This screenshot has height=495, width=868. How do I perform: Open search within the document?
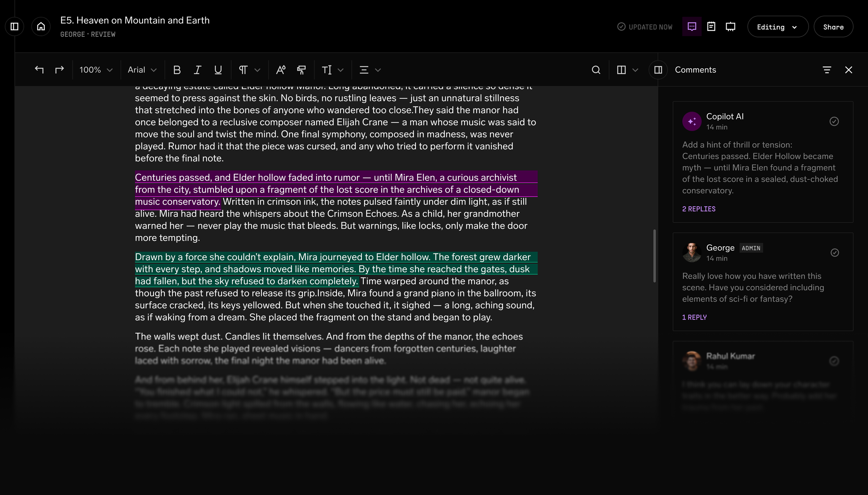[x=596, y=70]
